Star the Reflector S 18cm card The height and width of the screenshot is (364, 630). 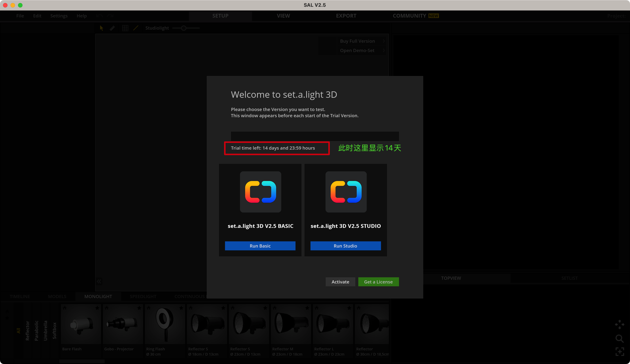(223, 308)
